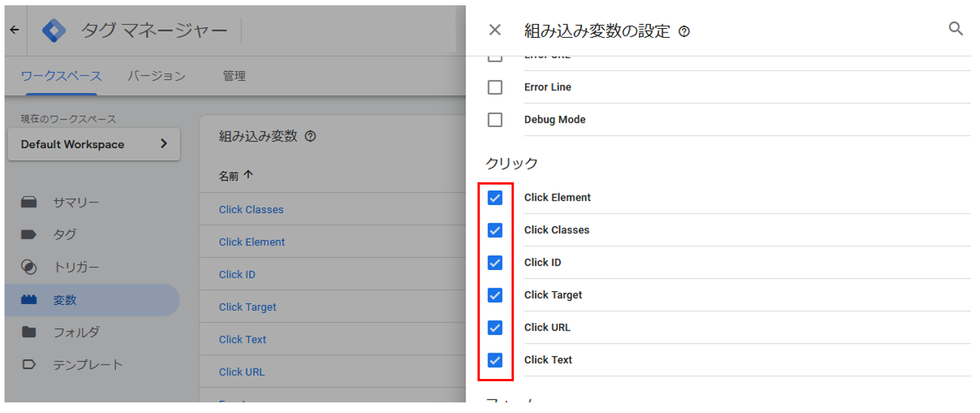Viewport: 980px width, 413px height.
Task: Open help icon next to 組み込み変数の設定
Action: pos(684,32)
